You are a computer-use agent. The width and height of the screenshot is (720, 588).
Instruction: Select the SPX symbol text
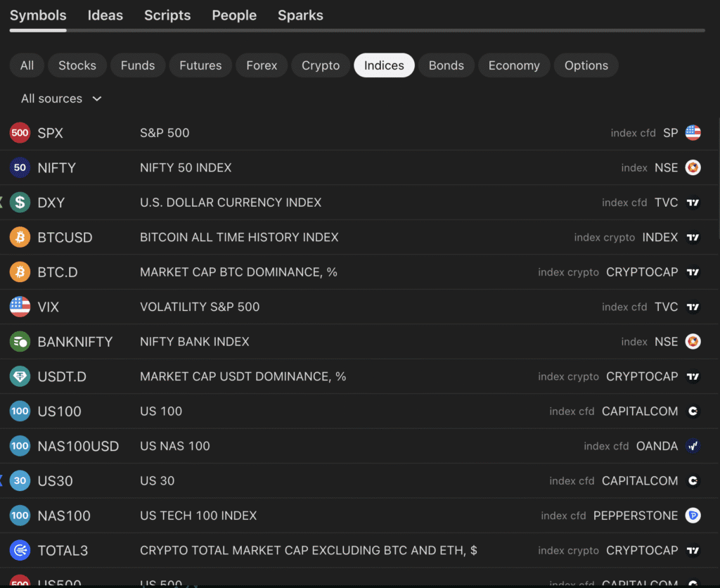tap(50, 133)
